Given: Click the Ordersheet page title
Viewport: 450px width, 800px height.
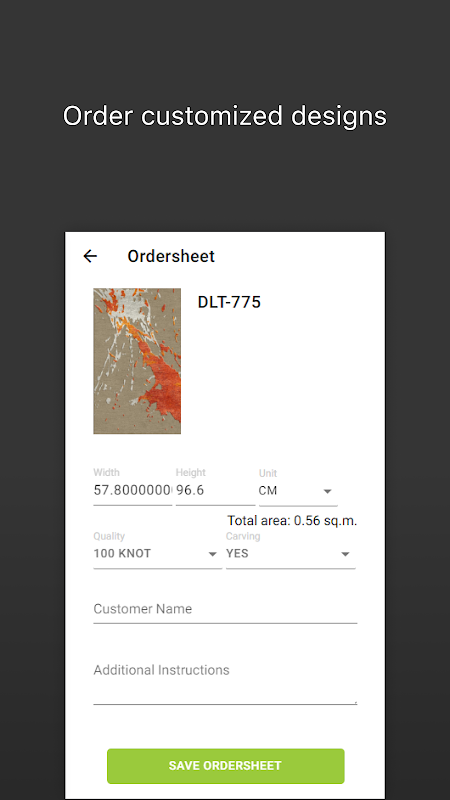Looking at the screenshot, I should [171, 256].
